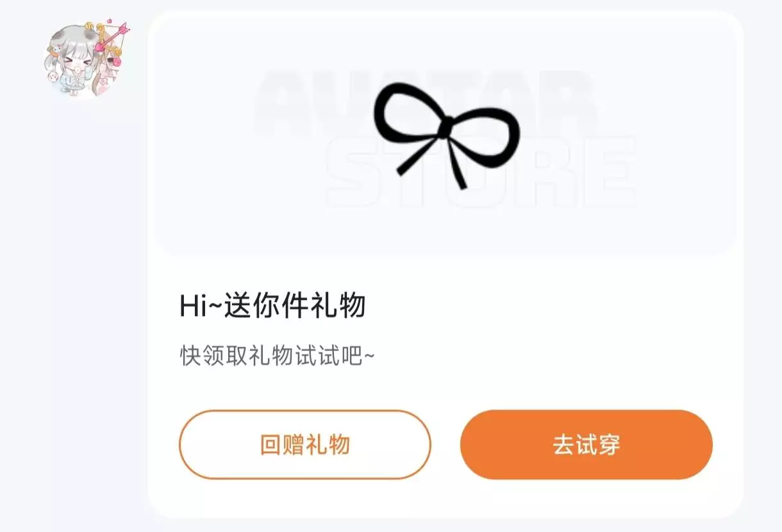Select the Hi~送你件礼物 title text

pos(272,306)
